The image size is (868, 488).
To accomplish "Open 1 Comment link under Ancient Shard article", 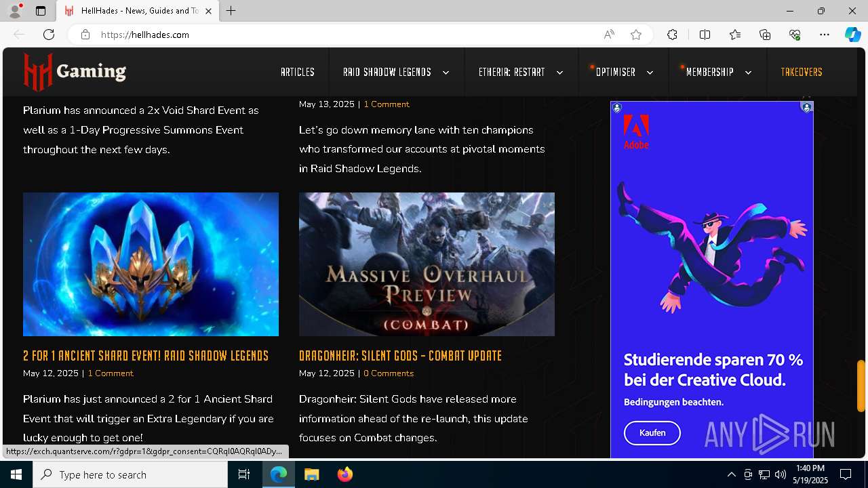I will coord(111,373).
